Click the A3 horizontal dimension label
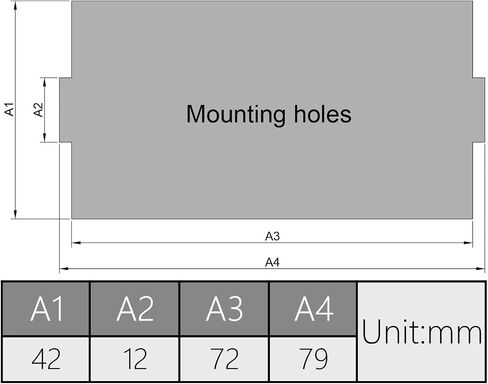488x384 pixels. 272,236
